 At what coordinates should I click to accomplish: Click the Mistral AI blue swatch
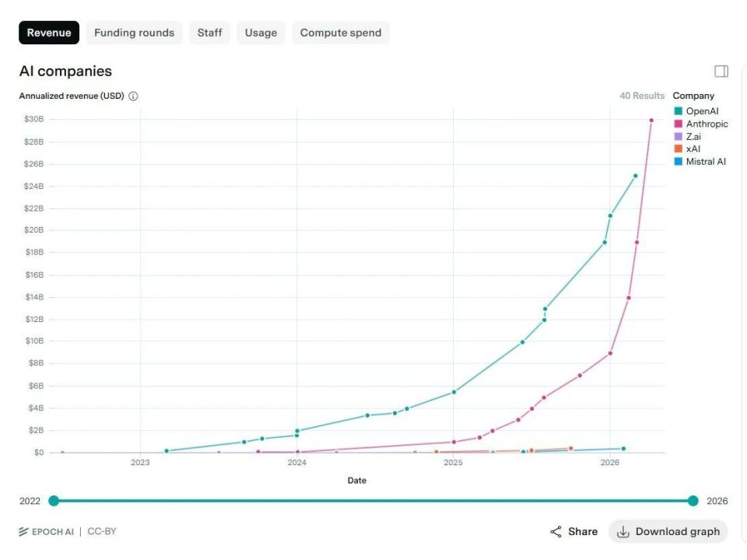(678, 162)
